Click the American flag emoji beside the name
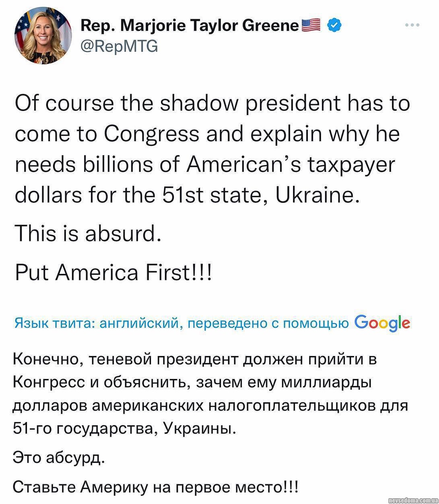 coord(311,26)
